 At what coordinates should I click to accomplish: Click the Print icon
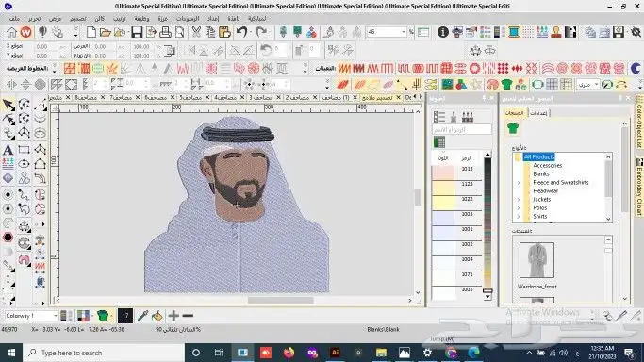click(x=165, y=32)
